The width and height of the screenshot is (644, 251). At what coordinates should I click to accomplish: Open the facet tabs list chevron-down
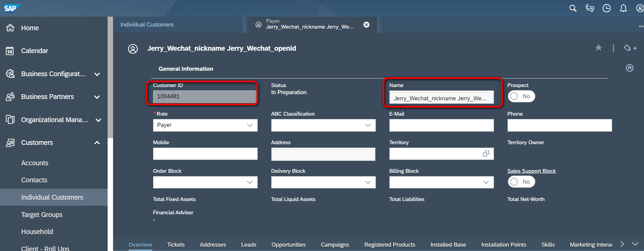coord(635,244)
